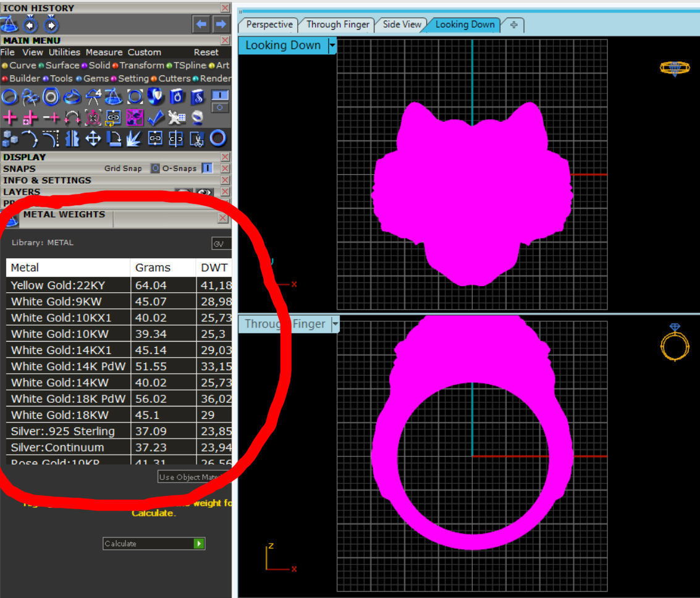Select the arc with pink handles tool
The image size is (700, 598).
click(72, 118)
